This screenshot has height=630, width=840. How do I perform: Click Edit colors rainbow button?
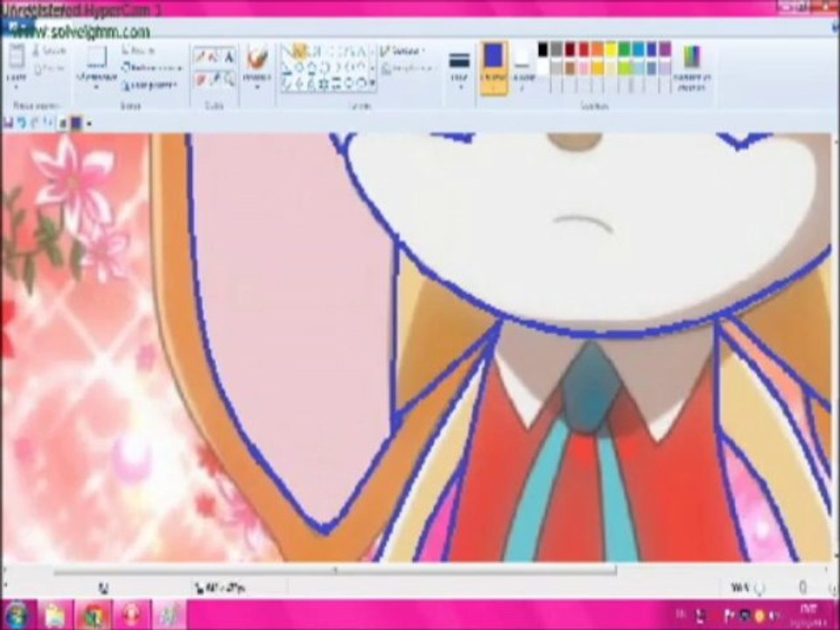(691, 68)
